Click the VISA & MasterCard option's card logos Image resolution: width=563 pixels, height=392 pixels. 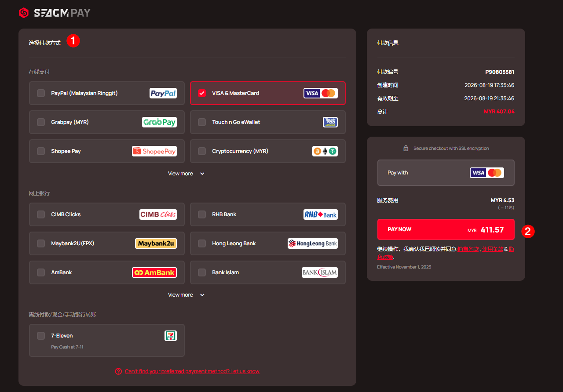(x=321, y=93)
